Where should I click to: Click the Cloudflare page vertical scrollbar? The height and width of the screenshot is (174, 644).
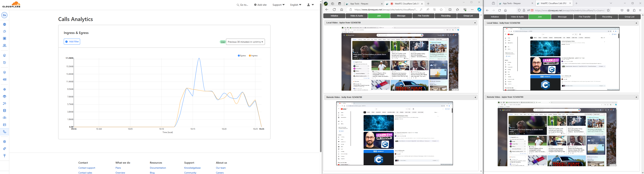click(320, 77)
